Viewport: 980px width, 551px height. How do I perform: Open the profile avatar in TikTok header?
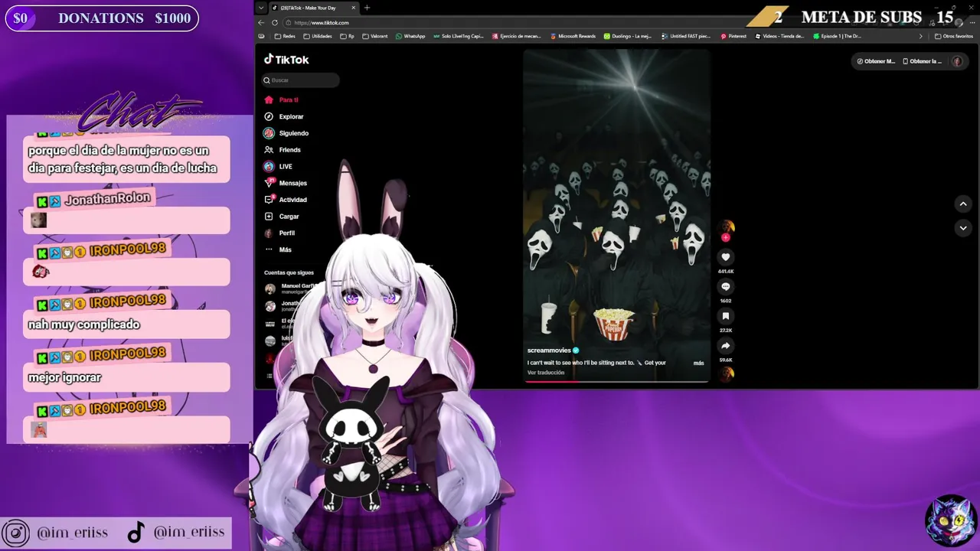tap(957, 61)
